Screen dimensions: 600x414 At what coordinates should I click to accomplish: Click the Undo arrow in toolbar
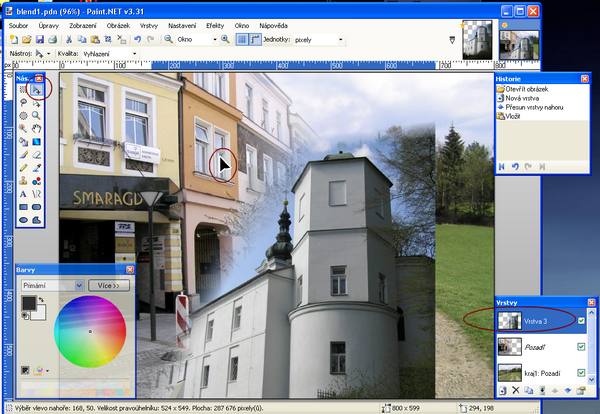coord(137,39)
